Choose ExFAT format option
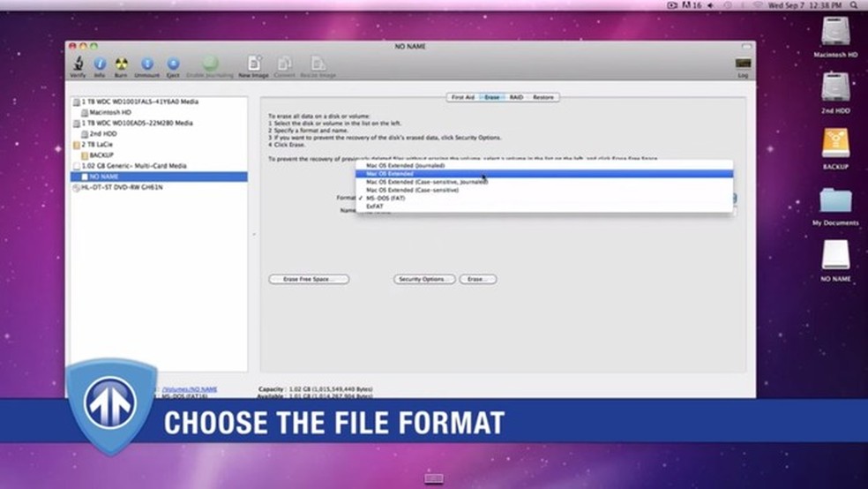This screenshot has width=868, height=489. [544, 207]
